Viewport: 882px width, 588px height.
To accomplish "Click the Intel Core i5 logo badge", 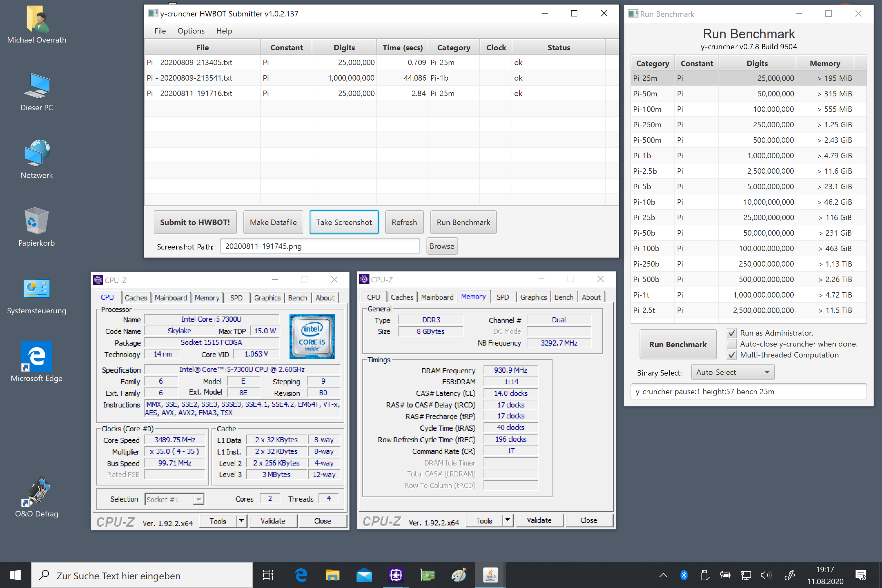I will pyautogui.click(x=312, y=336).
